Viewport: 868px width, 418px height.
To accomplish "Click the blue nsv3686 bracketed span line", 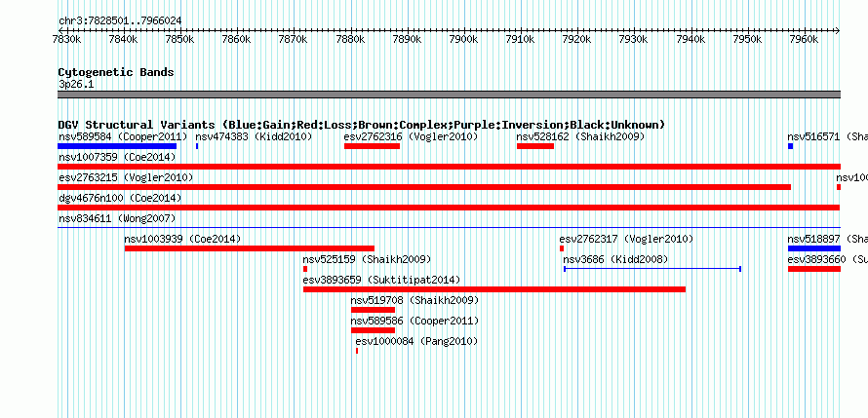I will [x=652, y=269].
